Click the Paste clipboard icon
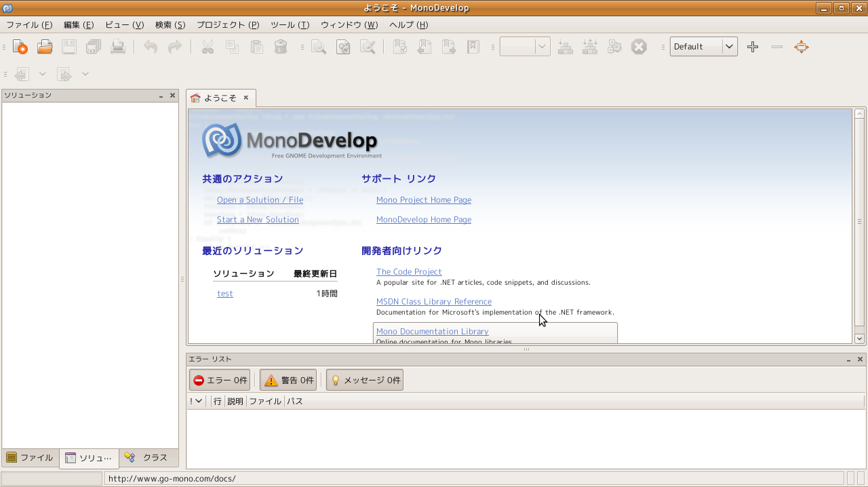The image size is (868, 487). (256, 47)
